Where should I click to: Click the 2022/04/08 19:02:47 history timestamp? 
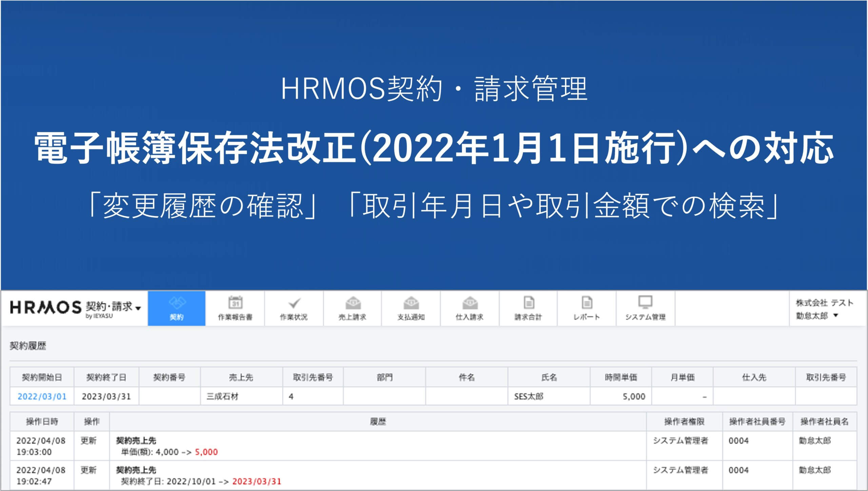point(41,475)
